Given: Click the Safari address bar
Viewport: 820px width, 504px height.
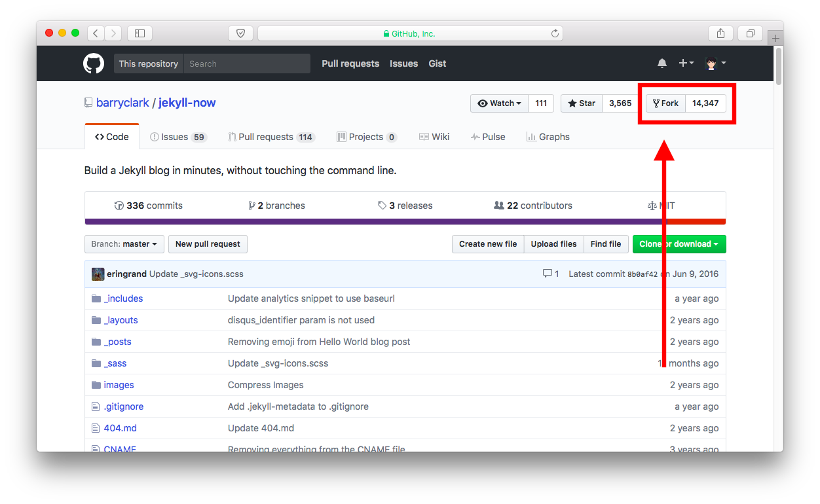Looking at the screenshot, I should [410, 33].
